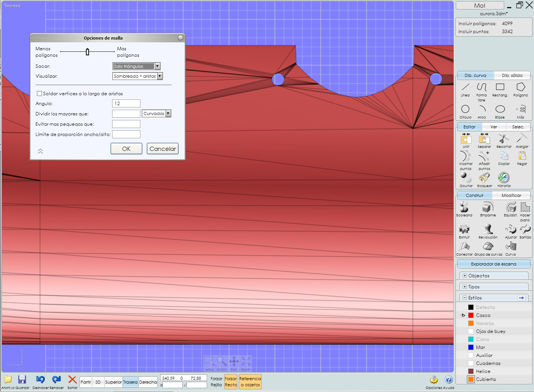Toggle Referencia a objetos snap
The image size is (534, 392).
click(x=250, y=382)
